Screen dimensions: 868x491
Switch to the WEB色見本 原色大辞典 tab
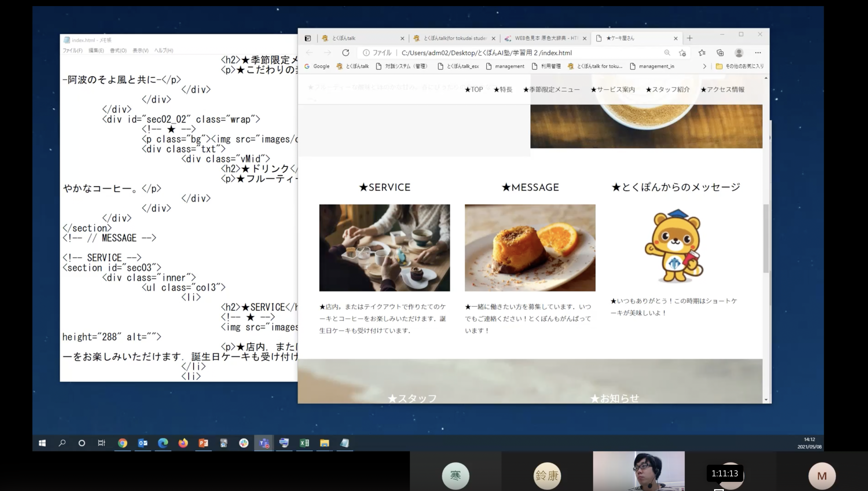tap(545, 38)
